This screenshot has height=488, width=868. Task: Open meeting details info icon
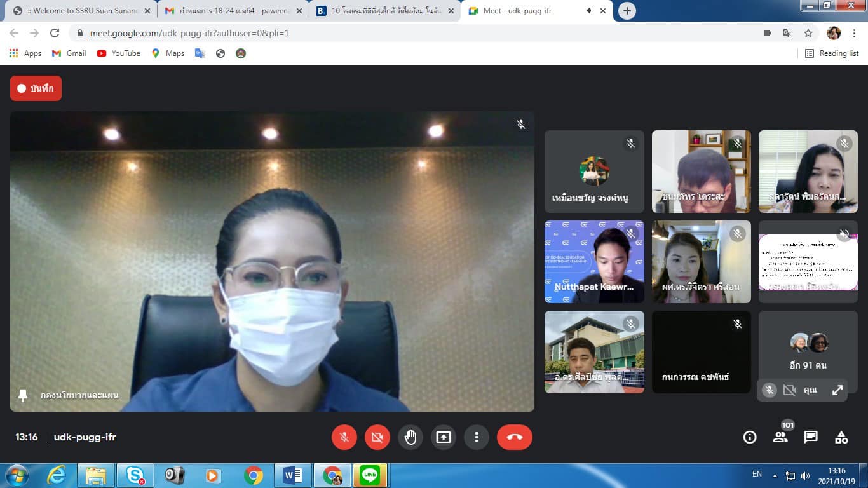(x=750, y=437)
